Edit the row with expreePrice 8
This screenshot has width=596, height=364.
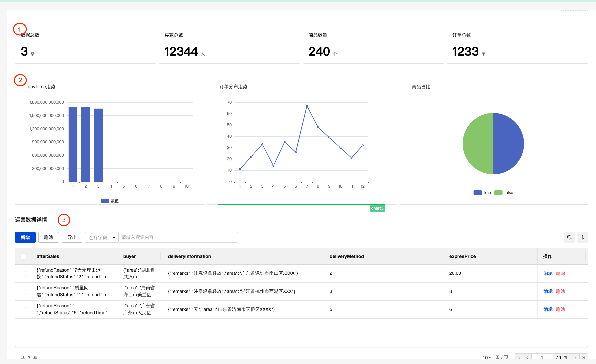[x=548, y=291]
